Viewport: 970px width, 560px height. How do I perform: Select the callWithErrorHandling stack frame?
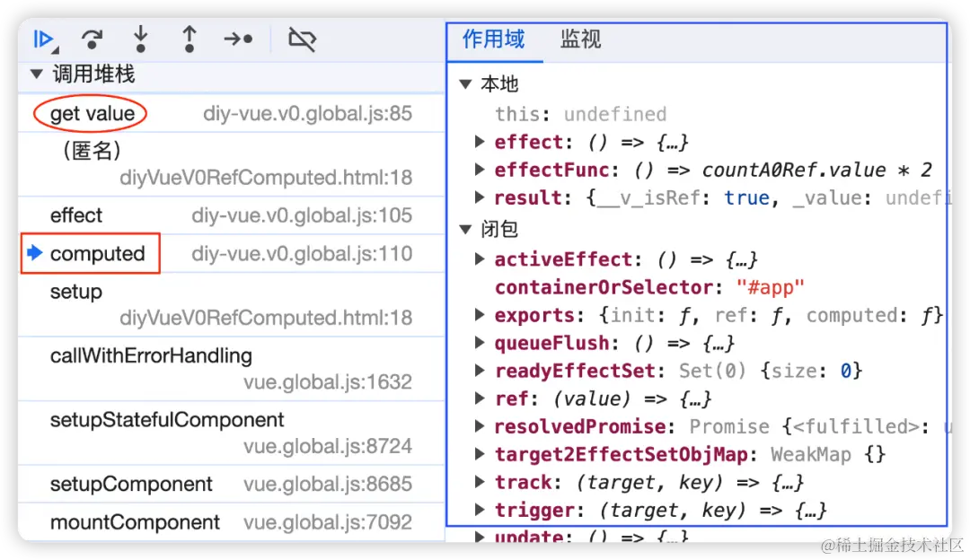coord(231,369)
